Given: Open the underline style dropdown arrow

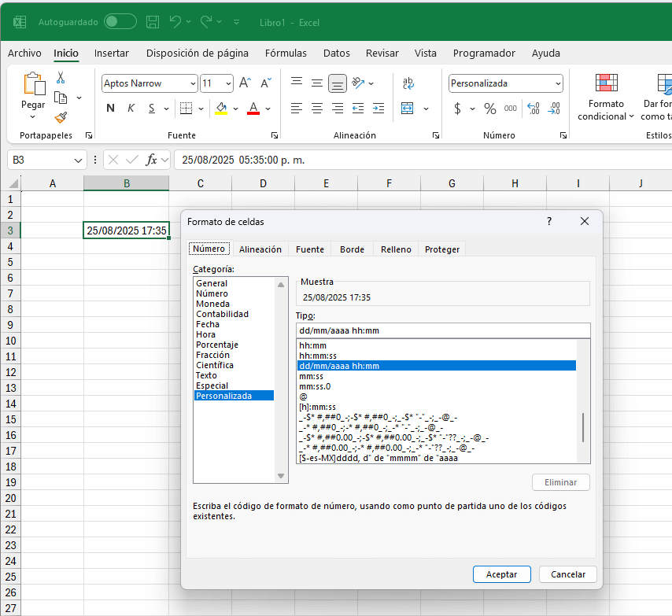Looking at the screenshot, I should (x=166, y=109).
